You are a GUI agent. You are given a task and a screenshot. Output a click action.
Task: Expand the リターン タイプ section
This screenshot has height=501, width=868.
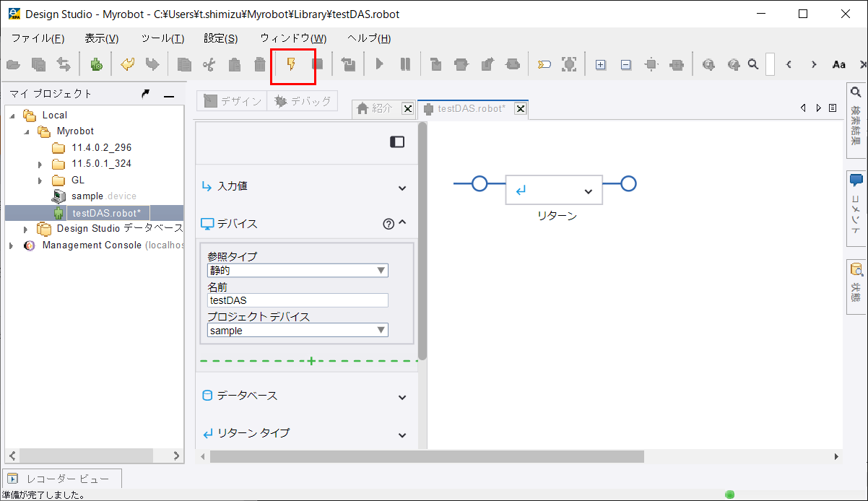pyautogui.click(x=402, y=435)
